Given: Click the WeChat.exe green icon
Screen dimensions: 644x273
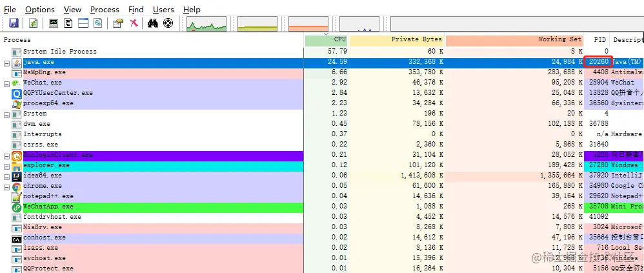Looking at the screenshot, I should [16, 83].
